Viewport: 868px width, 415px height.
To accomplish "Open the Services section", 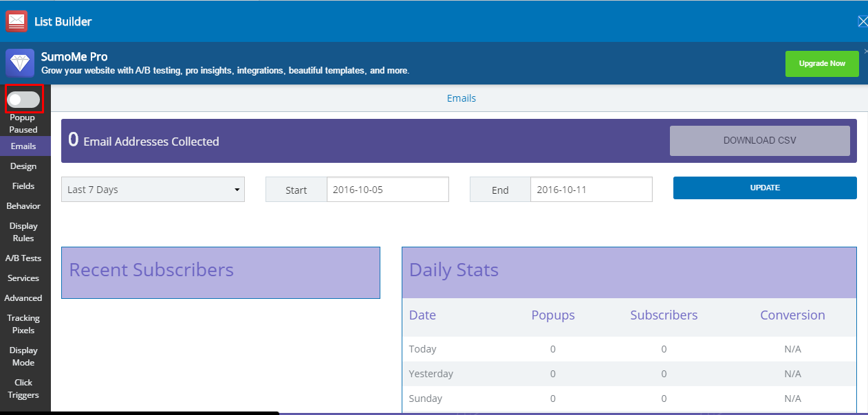I will click(23, 278).
